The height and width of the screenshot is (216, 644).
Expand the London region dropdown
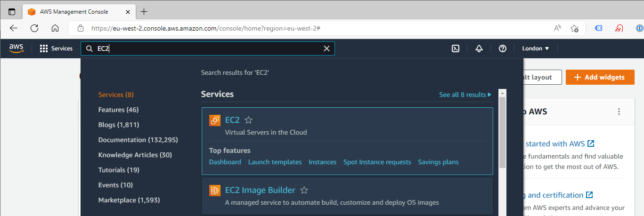click(536, 48)
